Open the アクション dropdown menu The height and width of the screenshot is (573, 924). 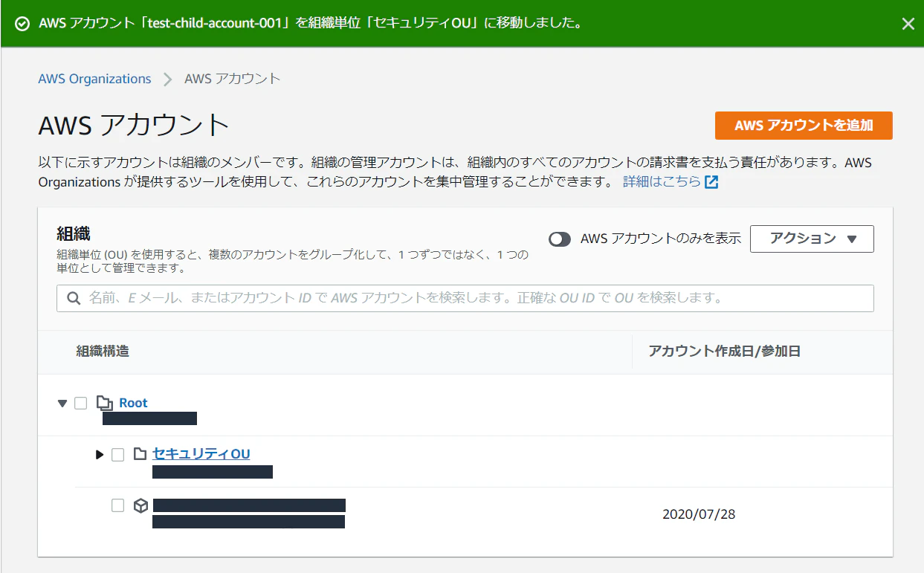(812, 239)
